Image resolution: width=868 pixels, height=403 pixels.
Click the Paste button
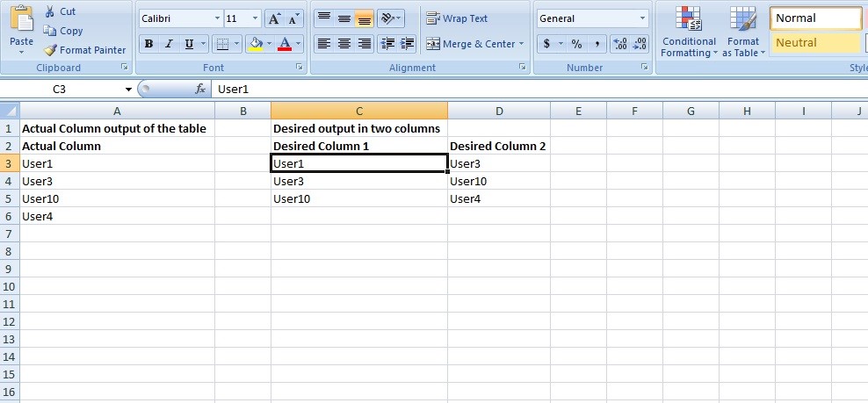click(21, 31)
